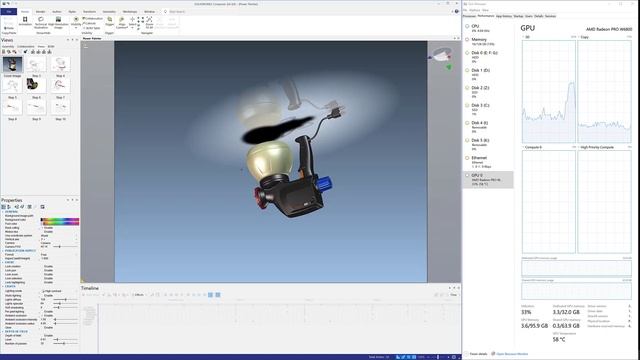Click the first icon in Views panel toolbar
The width and height of the screenshot is (640, 360).
[x=4, y=52]
